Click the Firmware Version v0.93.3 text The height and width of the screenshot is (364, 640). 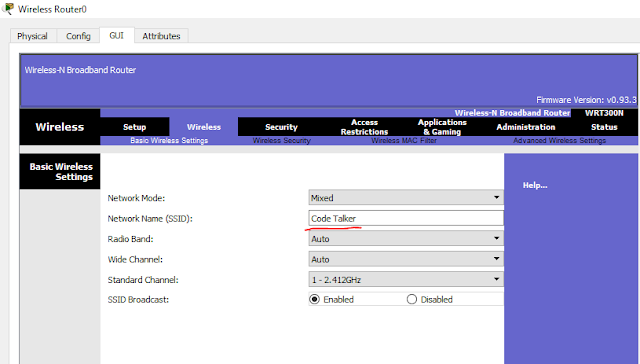tap(586, 100)
